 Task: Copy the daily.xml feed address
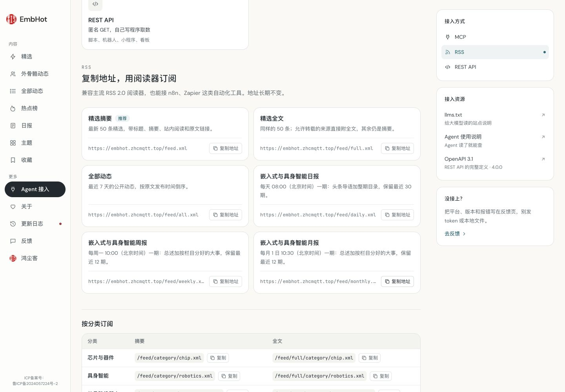(397, 215)
